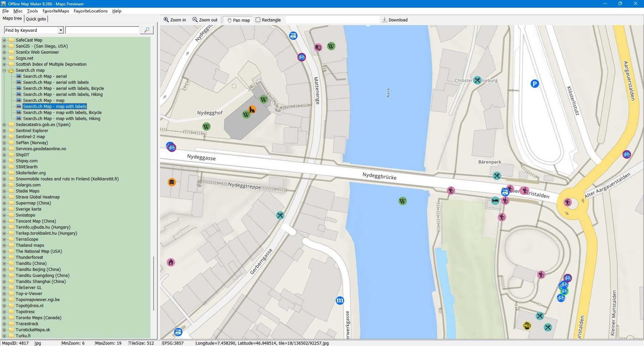This screenshot has height=346, width=644.
Task: Click the hiking icon inside the roundabout
Action: click(568, 203)
